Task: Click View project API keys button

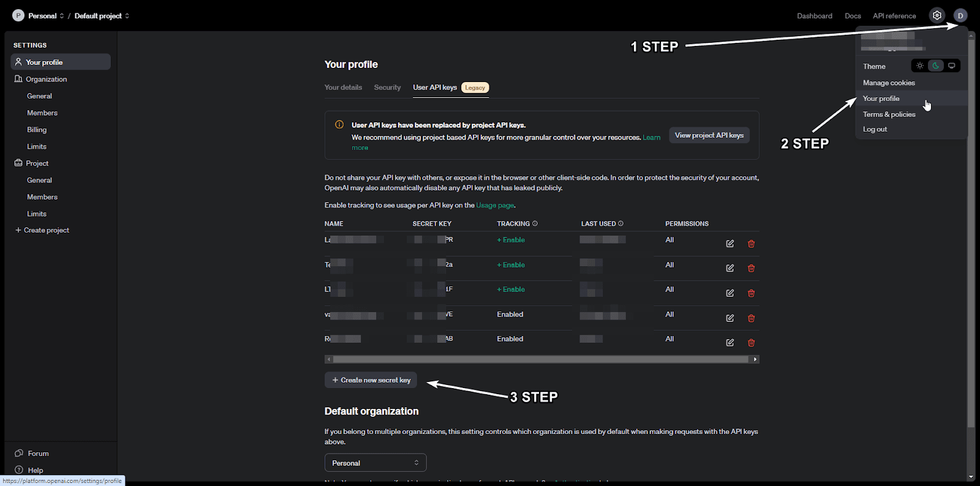Action: (709, 135)
